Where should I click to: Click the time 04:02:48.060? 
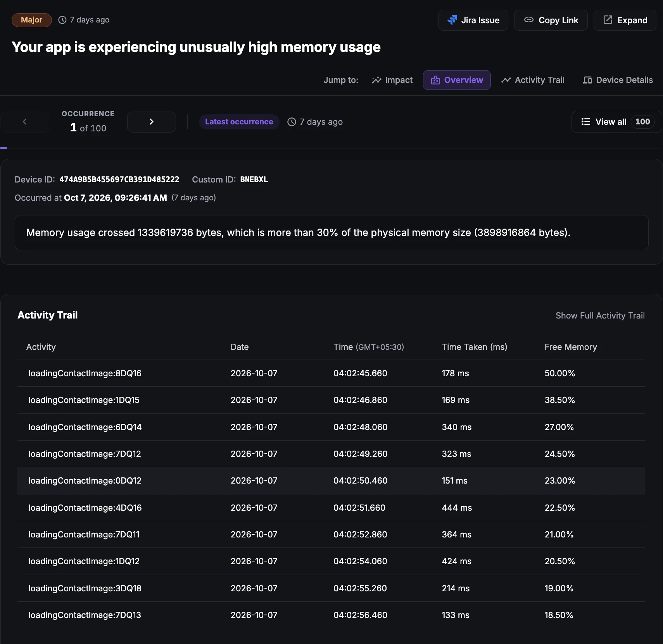coord(360,427)
